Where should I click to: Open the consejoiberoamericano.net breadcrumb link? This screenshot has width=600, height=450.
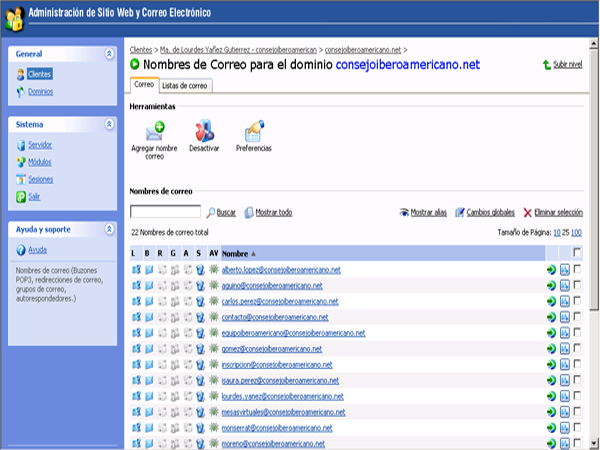pyautogui.click(x=363, y=50)
